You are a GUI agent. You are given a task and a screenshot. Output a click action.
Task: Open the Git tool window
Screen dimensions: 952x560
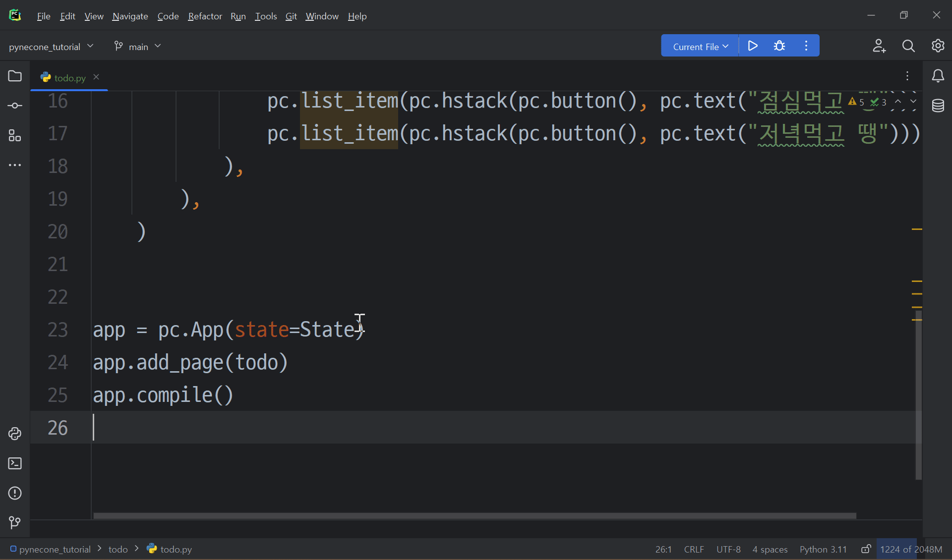click(15, 522)
